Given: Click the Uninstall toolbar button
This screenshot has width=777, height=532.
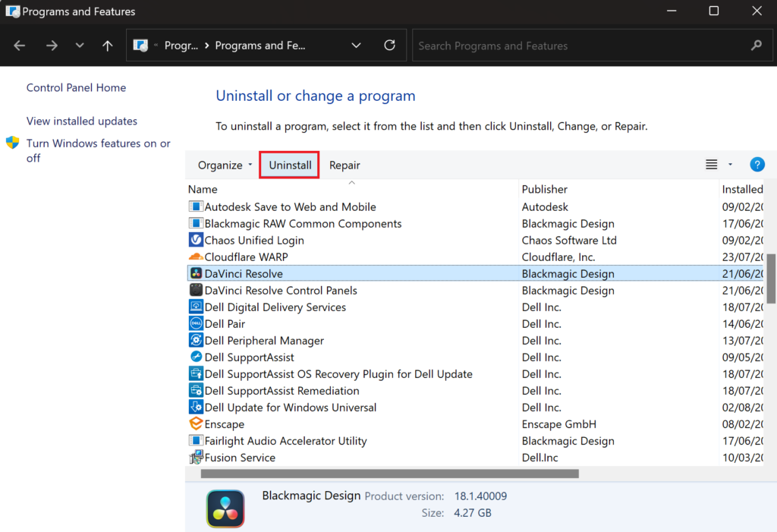Looking at the screenshot, I should tap(290, 165).
